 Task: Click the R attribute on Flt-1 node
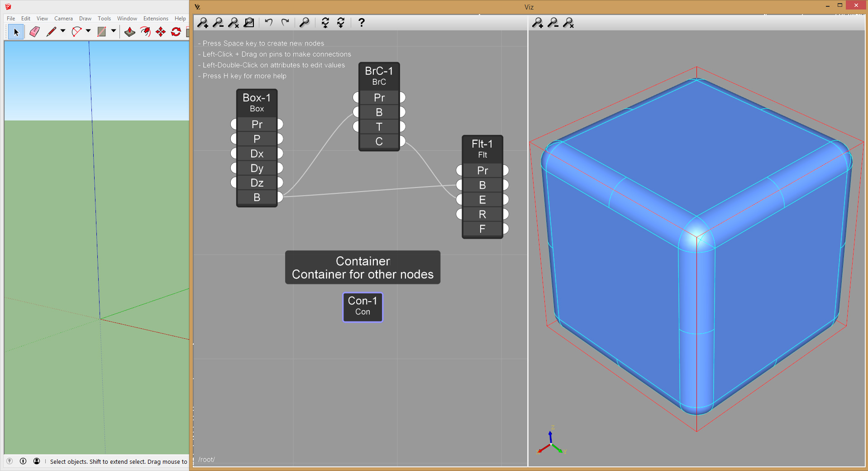click(482, 214)
